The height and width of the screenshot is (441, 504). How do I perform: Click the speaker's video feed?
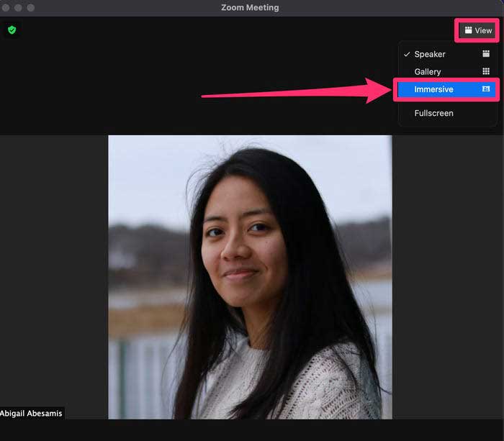(250, 277)
